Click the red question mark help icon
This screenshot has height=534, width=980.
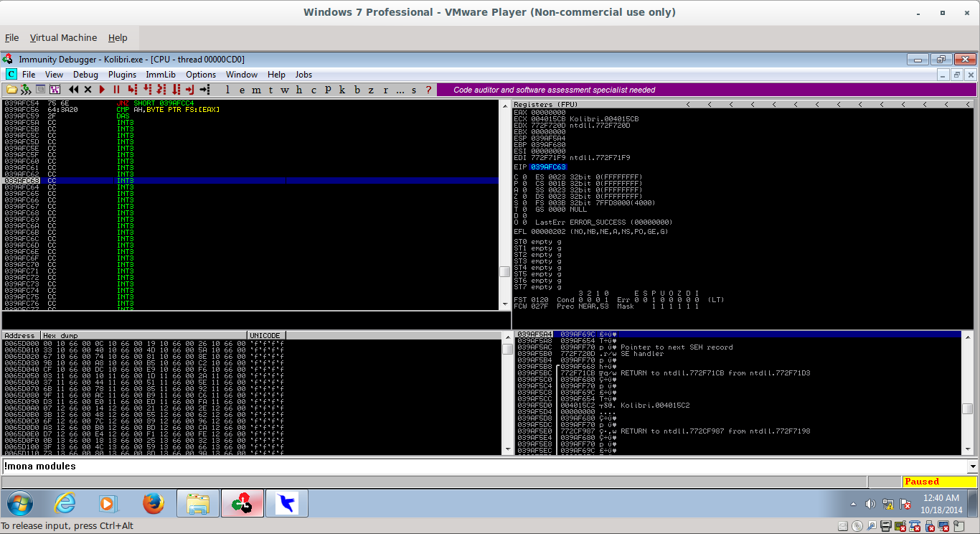pyautogui.click(x=428, y=90)
